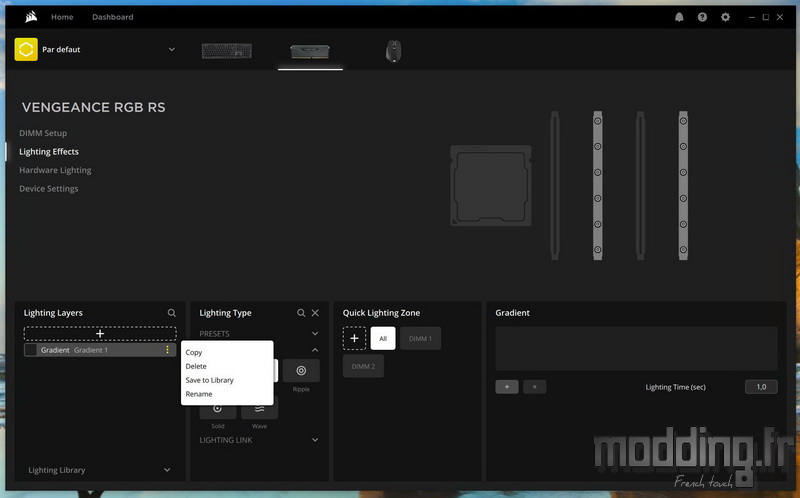The height and width of the screenshot is (498, 800).
Task: Click the CPU socket diagram
Action: 491,186
